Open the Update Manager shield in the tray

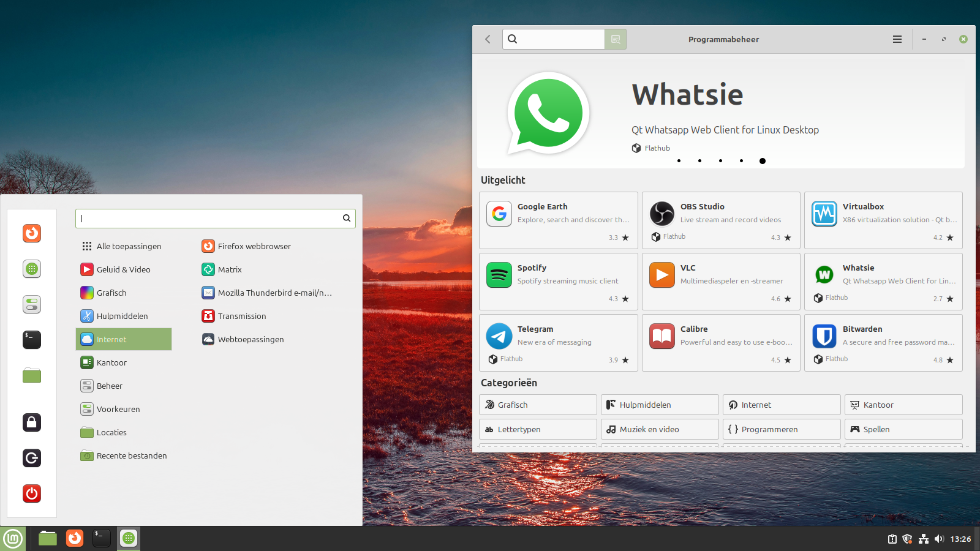(x=908, y=539)
